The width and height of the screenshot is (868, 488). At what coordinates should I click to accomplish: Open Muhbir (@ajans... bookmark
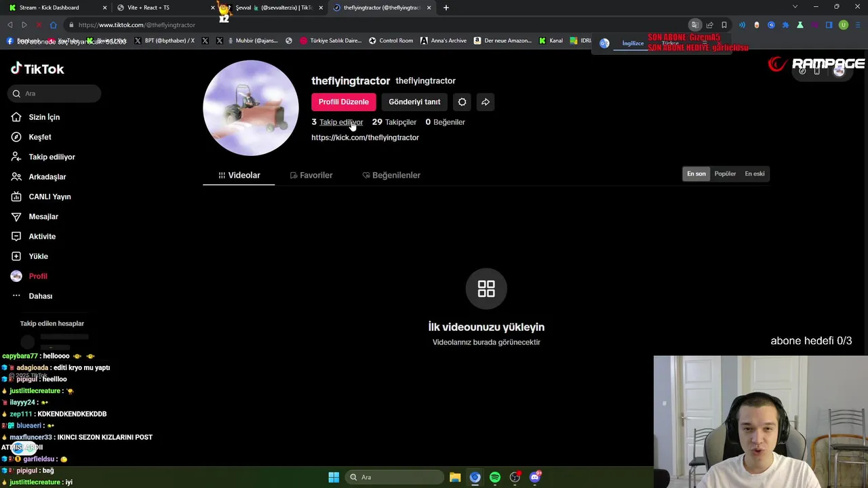tap(252, 41)
